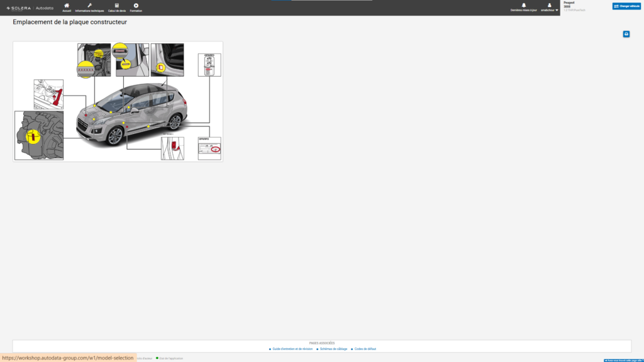644x362 pixels.
Task: Open Calcul de devis calculator
Action: pos(116,8)
